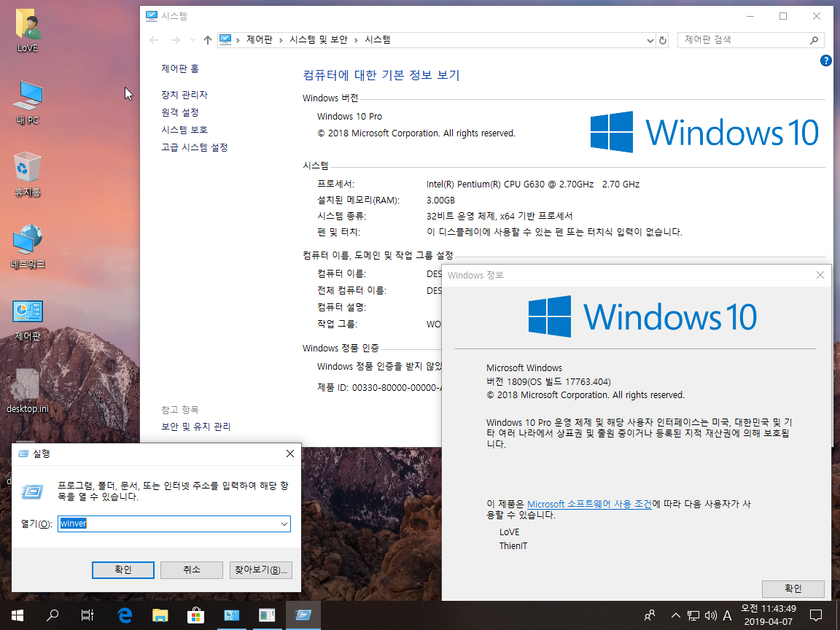The height and width of the screenshot is (630, 840).
Task: Select the Windows 10 Pro edition text
Action: pos(349,117)
